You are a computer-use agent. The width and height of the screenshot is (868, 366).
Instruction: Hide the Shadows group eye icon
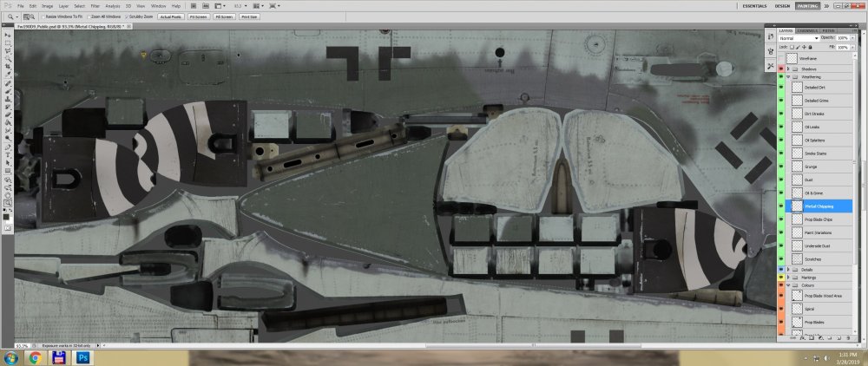point(781,69)
